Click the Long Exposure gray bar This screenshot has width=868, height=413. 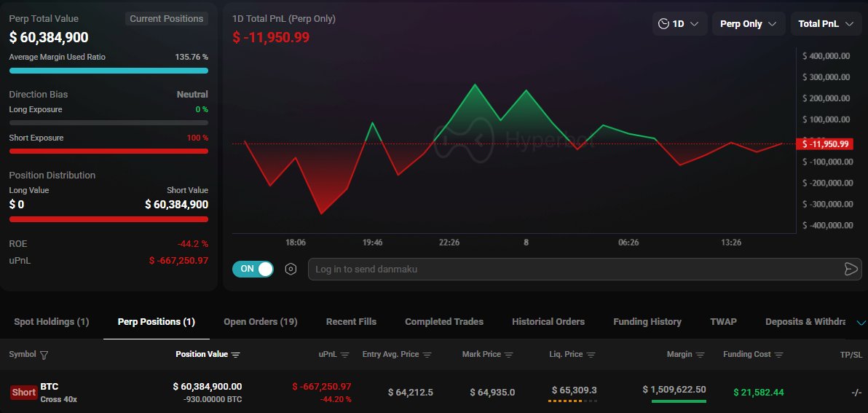pyautogui.click(x=108, y=123)
